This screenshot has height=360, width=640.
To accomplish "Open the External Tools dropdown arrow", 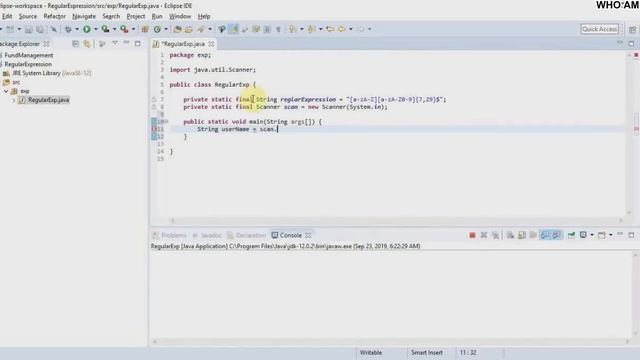I will (x=133, y=29).
